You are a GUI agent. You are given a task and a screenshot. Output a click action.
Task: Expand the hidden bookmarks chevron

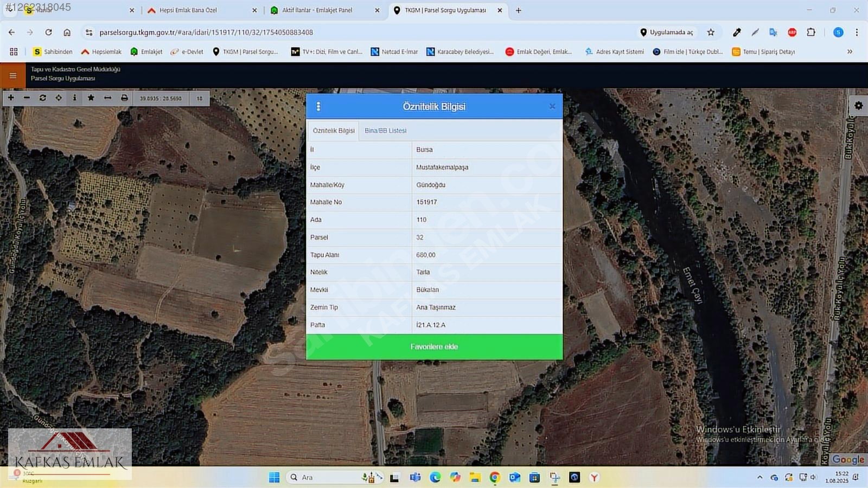[850, 52]
